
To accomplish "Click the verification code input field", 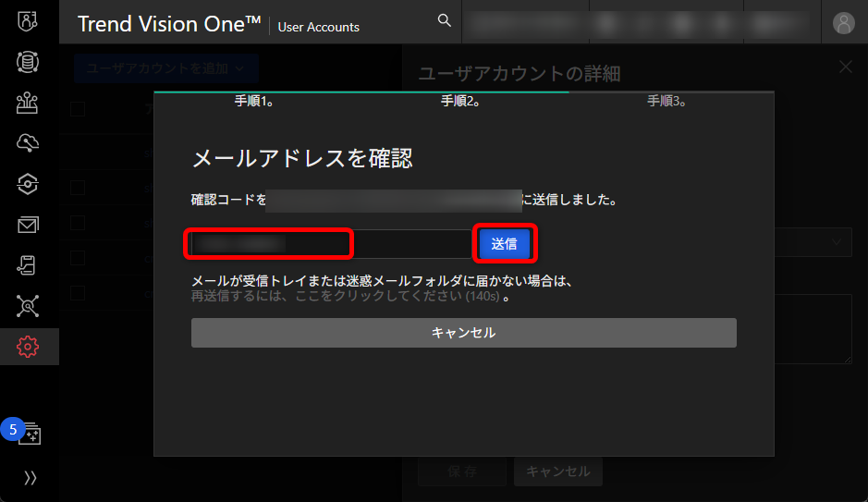I will (331, 244).
